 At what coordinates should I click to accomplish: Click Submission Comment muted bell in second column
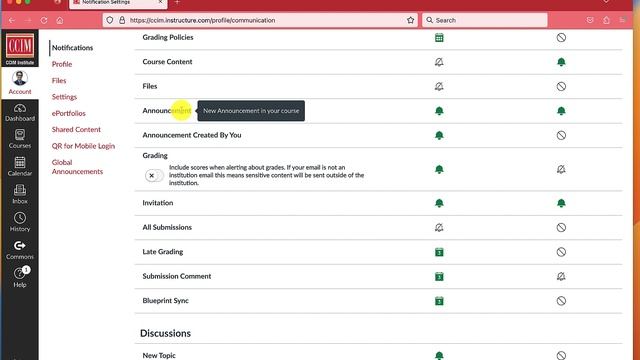click(x=561, y=277)
